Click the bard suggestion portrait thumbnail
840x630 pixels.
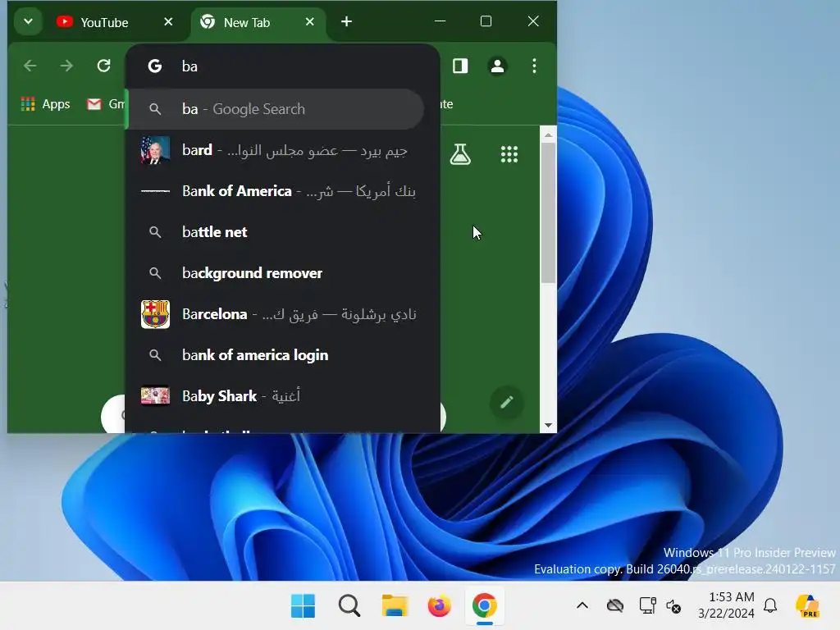[155, 150]
